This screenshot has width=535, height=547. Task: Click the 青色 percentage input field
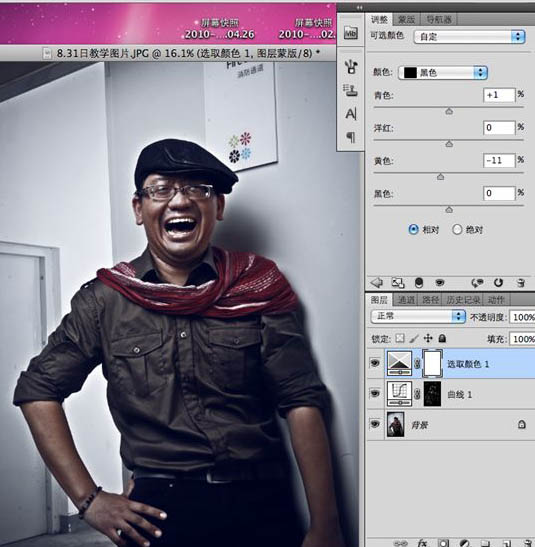pyautogui.click(x=499, y=95)
